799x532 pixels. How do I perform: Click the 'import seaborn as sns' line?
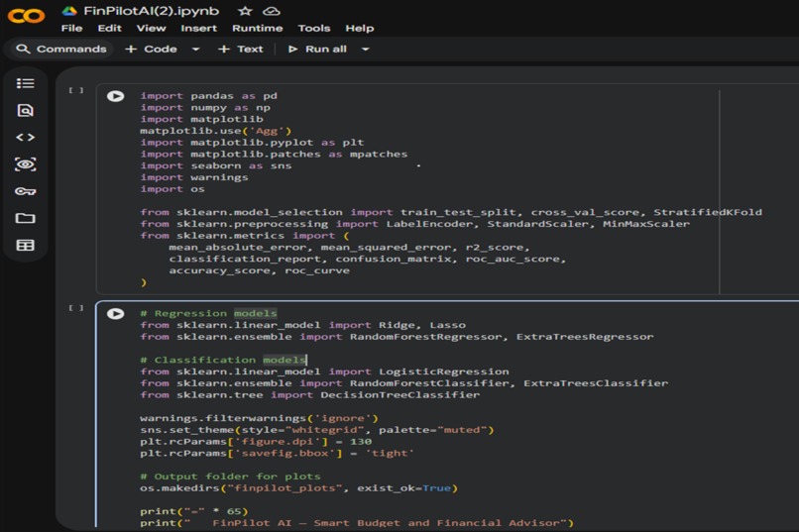point(216,165)
